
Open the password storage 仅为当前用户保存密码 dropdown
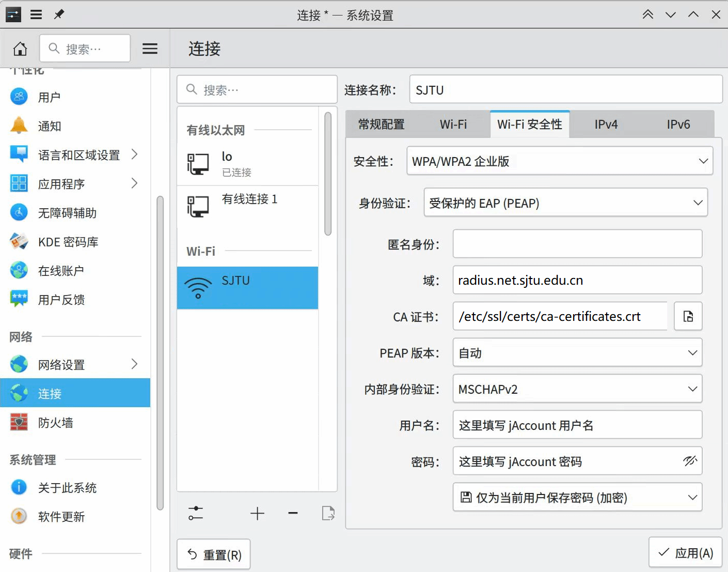click(x=577, y=497)
